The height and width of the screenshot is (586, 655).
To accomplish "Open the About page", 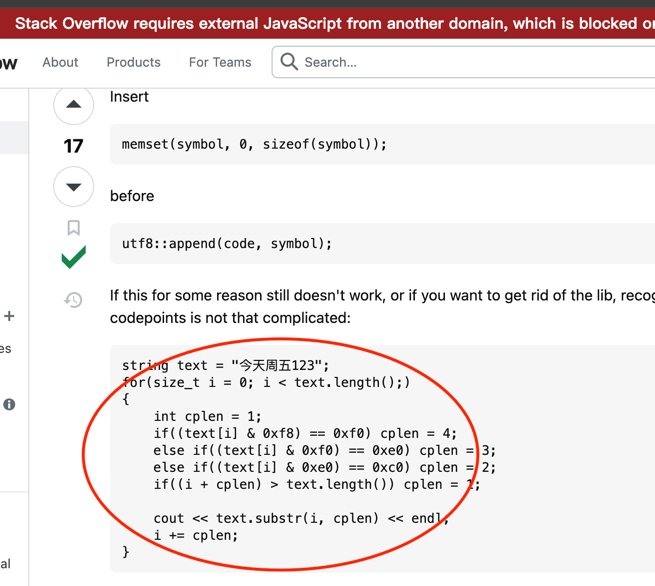I will coord(60,62).
